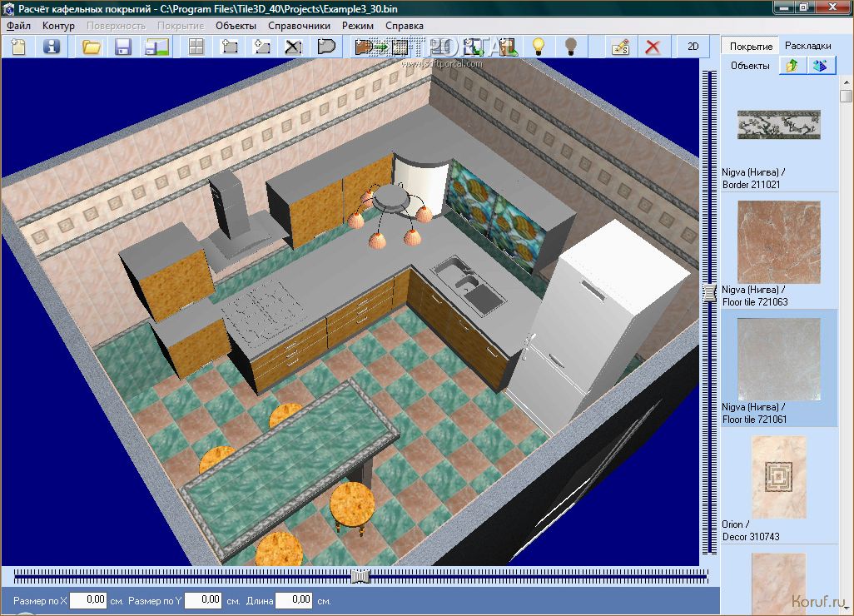This screenshot has width=854, height=616.
Task: Create a new project with the blank page icon
Action: (19, 47)
